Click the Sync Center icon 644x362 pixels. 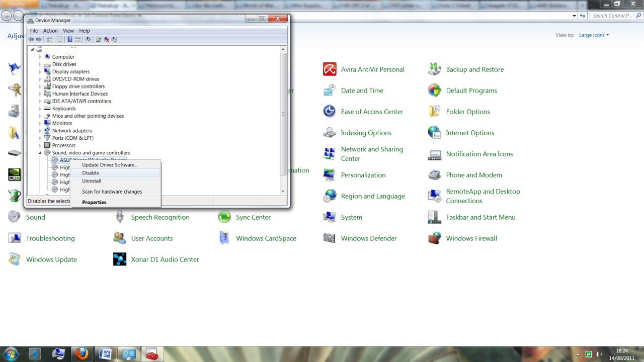[x=224, y=217]
